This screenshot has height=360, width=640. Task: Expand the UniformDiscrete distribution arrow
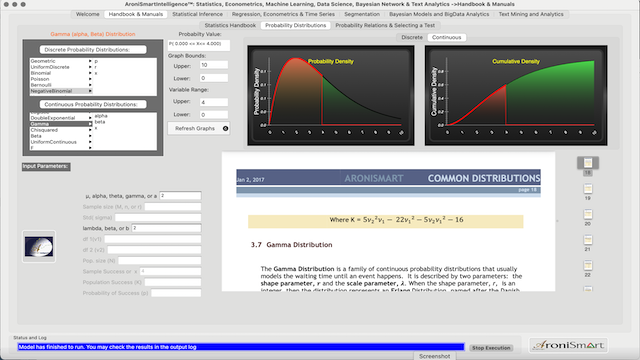coord(90,67)
